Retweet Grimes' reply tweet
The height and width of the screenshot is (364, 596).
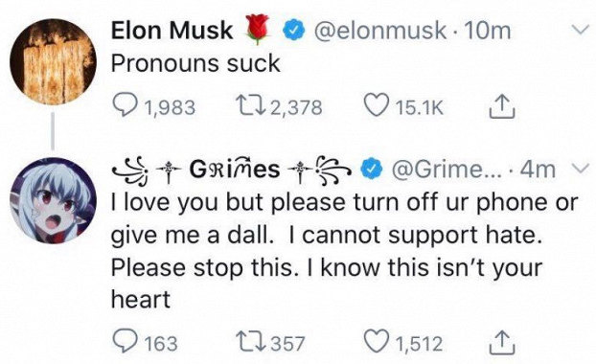pos(249,341)
